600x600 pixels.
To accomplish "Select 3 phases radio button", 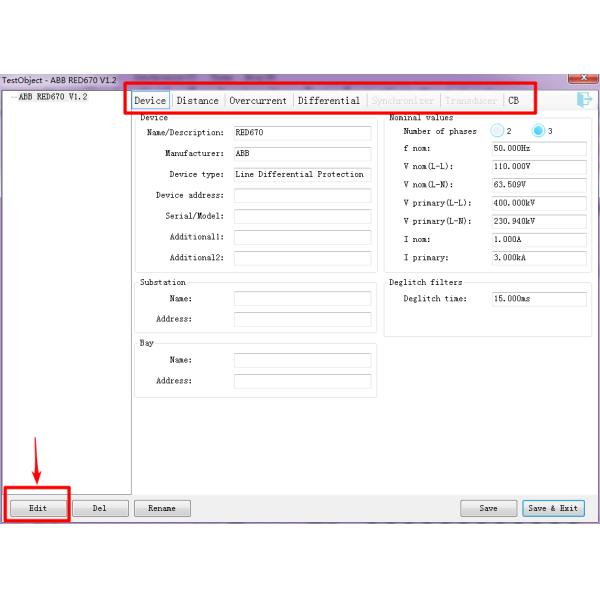I will click(x=538, y=131).
